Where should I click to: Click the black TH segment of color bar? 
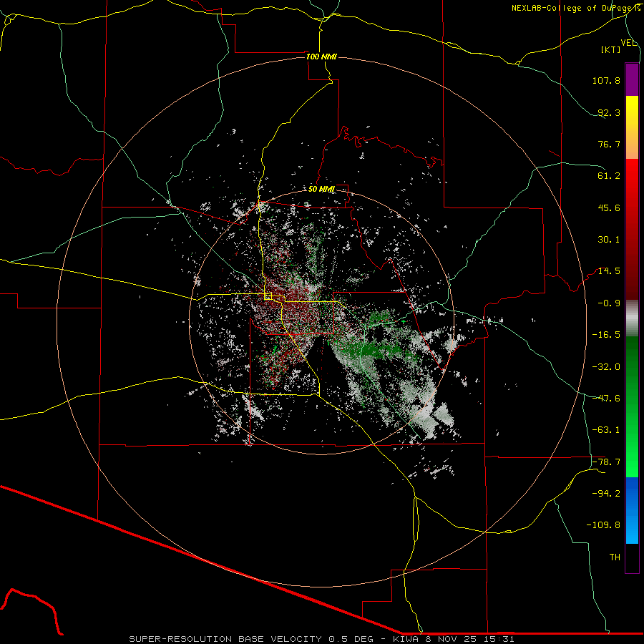pos(632,559)
